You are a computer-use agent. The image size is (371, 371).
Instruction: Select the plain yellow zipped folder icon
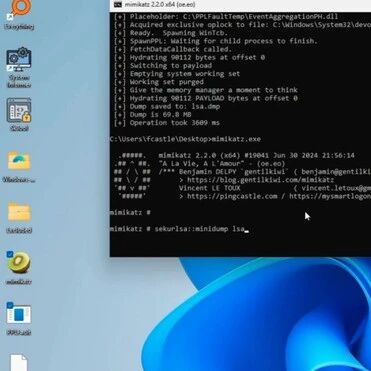[x=19, y=212]
